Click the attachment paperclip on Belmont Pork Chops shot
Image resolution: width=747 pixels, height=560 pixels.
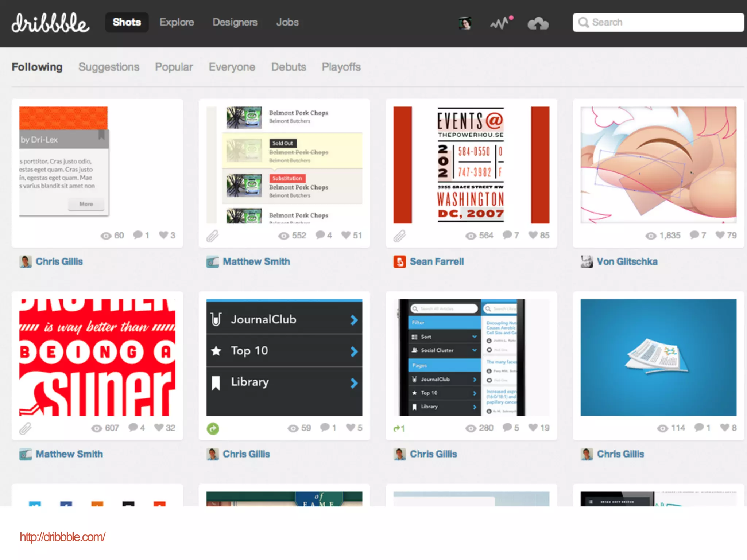(x=212, y=236)
